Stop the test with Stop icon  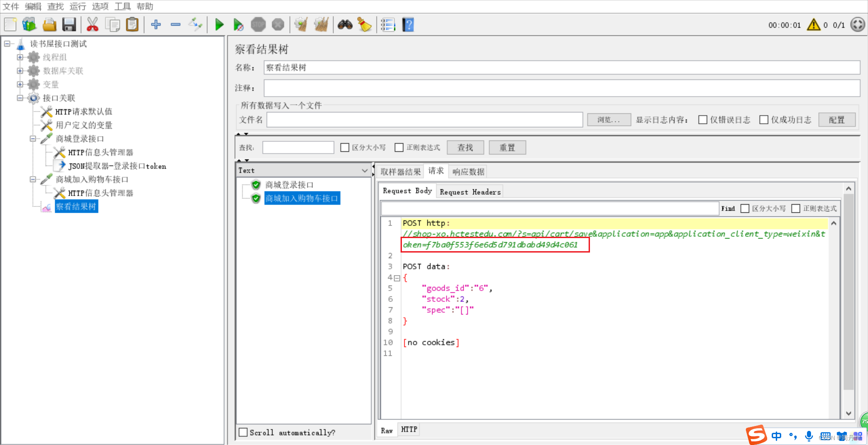[258, 24]
